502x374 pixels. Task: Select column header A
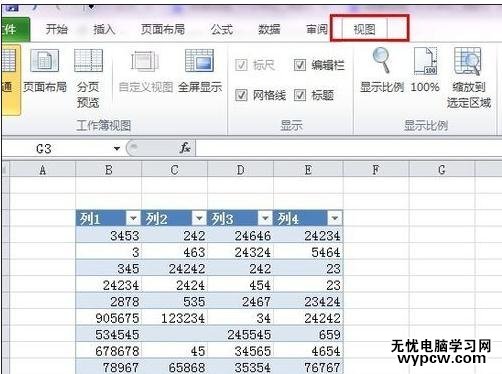pos(42,170)
